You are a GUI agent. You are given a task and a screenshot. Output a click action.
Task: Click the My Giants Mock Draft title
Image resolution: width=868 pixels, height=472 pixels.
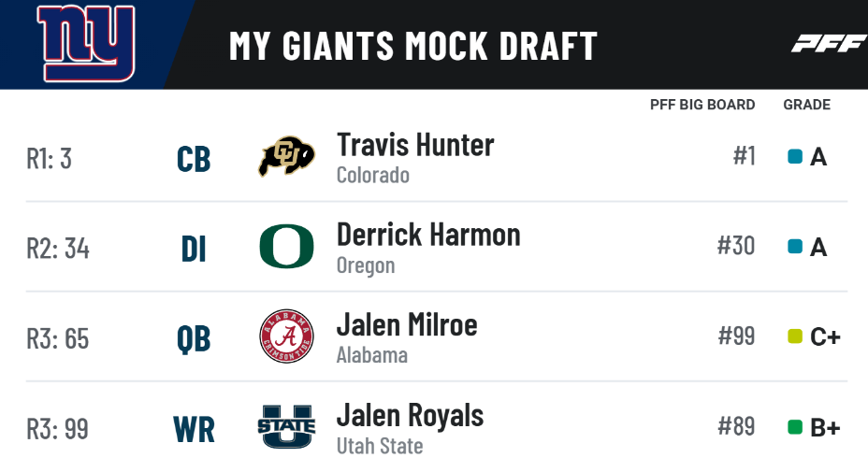[412, 46]
